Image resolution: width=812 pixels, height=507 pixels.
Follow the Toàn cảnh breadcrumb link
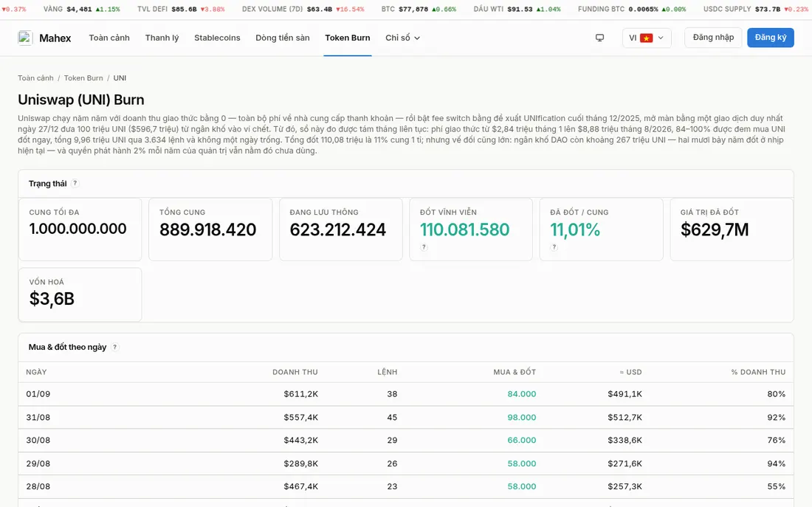tap(35, 77)
